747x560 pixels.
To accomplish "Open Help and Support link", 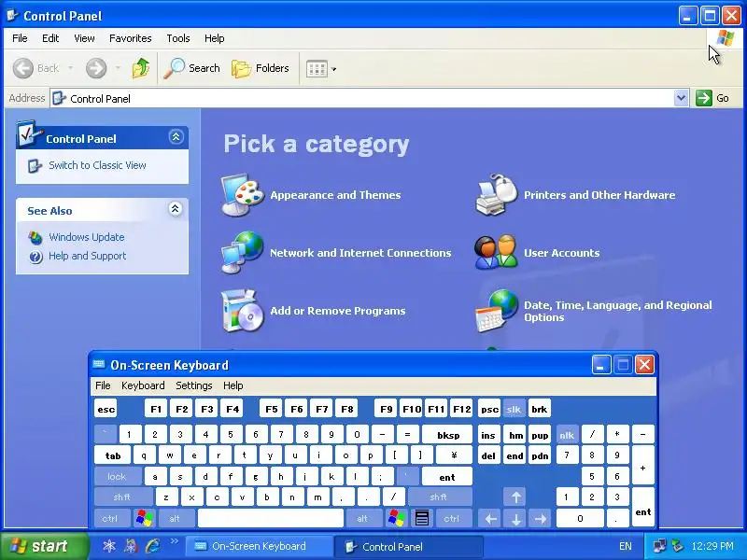I will pos(87,256).
